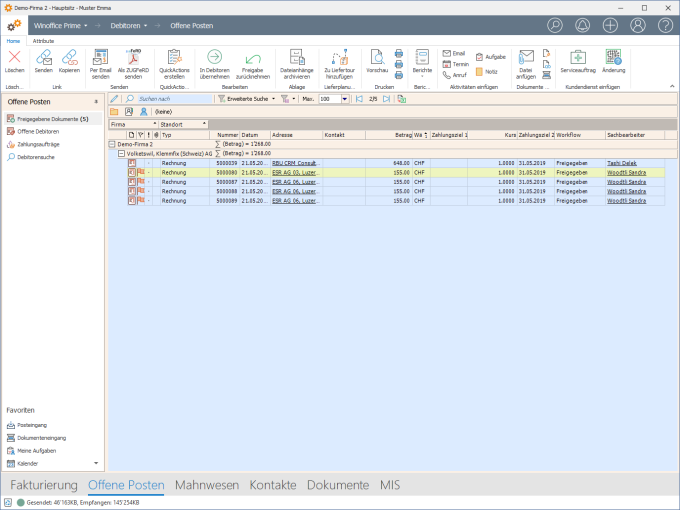
Task: Click the plus add icon in header
Action: point(610,25)
